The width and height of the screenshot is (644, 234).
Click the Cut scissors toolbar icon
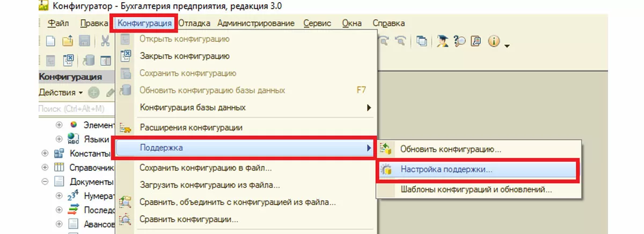click(x=105, y=41)
